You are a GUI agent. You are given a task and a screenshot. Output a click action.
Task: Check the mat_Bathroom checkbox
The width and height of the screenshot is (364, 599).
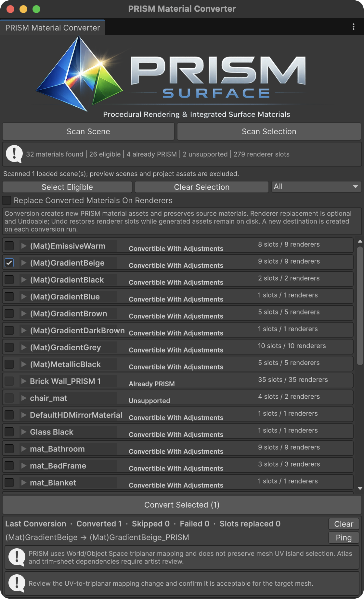point(9,449)
